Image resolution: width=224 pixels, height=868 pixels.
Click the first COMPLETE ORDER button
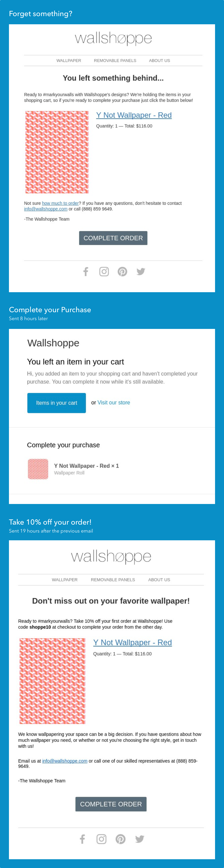pos(113,238)
